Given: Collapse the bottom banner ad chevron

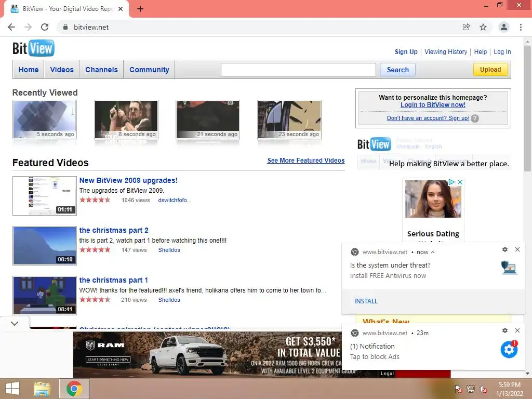Looking at the screenshot, I should [x=15, y=323].
